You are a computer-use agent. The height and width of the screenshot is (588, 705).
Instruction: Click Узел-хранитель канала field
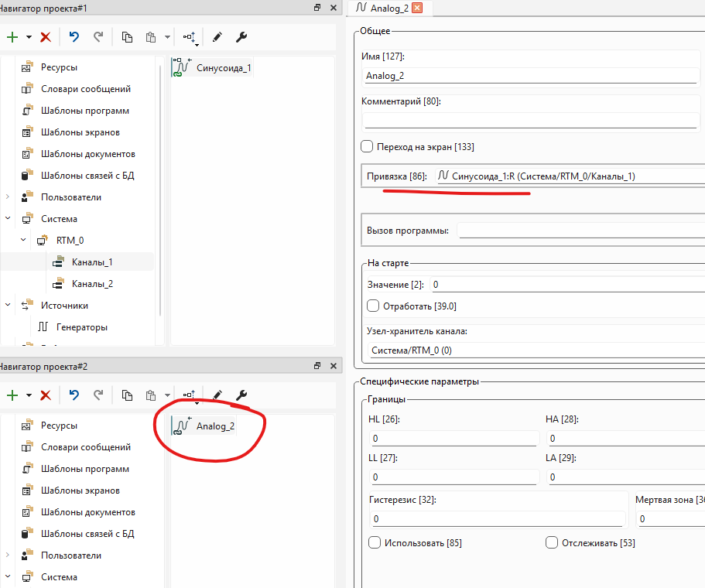click(536, 350)
